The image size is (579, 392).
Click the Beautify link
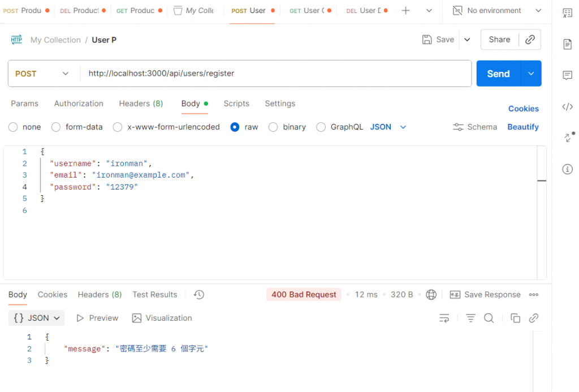[x=523, y=127]
